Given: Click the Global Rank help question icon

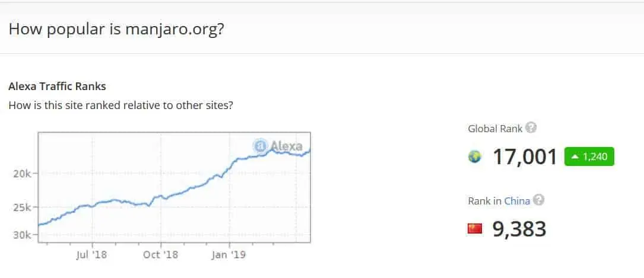Looking at the screenshot, I should 531,128.
